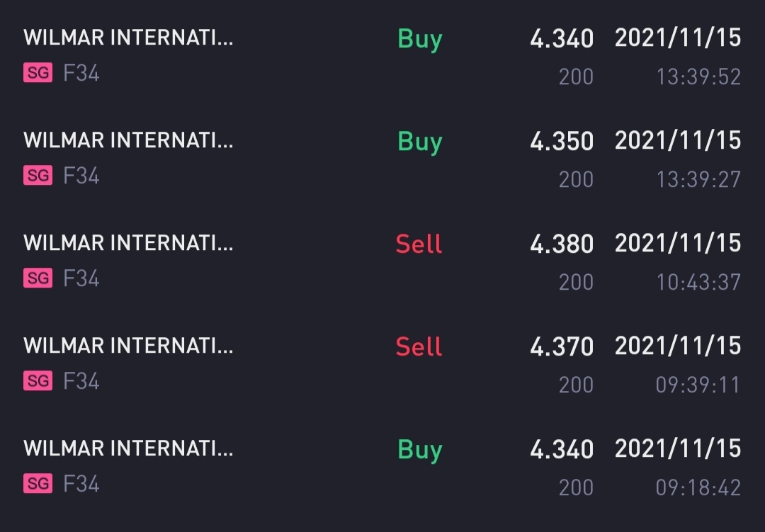
Task: Open the Buy label priced 4.350
Action: (x=420, y=142)
